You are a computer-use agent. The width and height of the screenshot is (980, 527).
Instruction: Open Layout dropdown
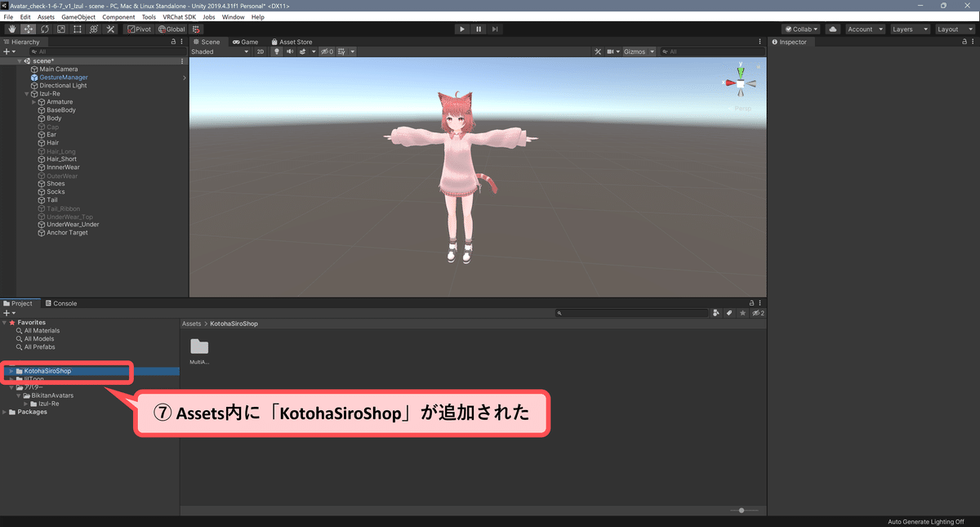click(954, 29)
